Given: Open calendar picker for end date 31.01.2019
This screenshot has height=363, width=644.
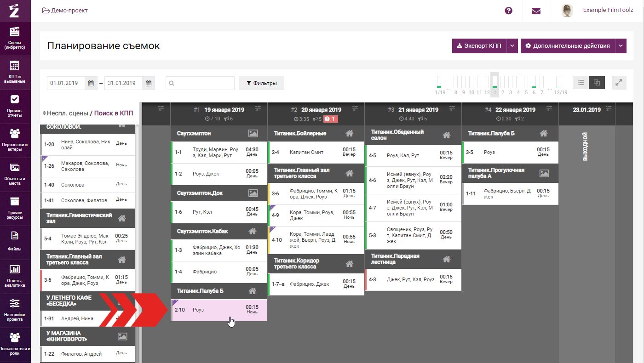Looking at the screenshot, I should (x=149, y=83).
